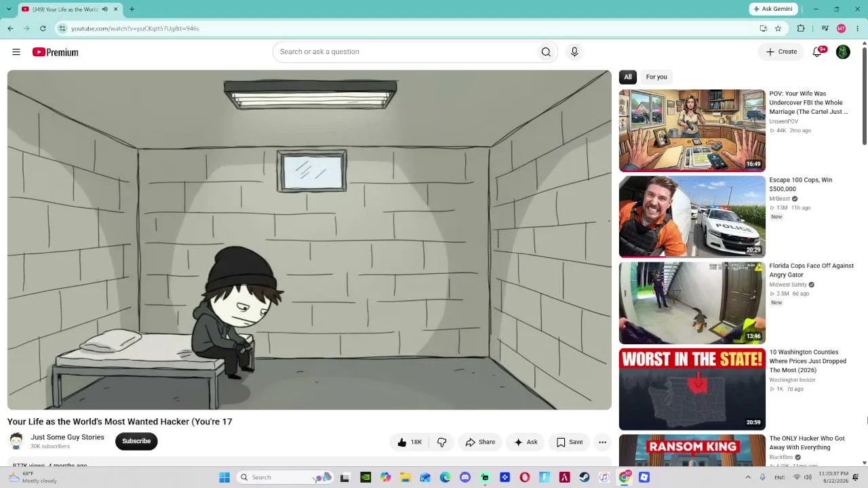Open MrBeast Escape 100 Cops thumbnail
Viewport: 868px width, 488px height.
click(692, 217)
